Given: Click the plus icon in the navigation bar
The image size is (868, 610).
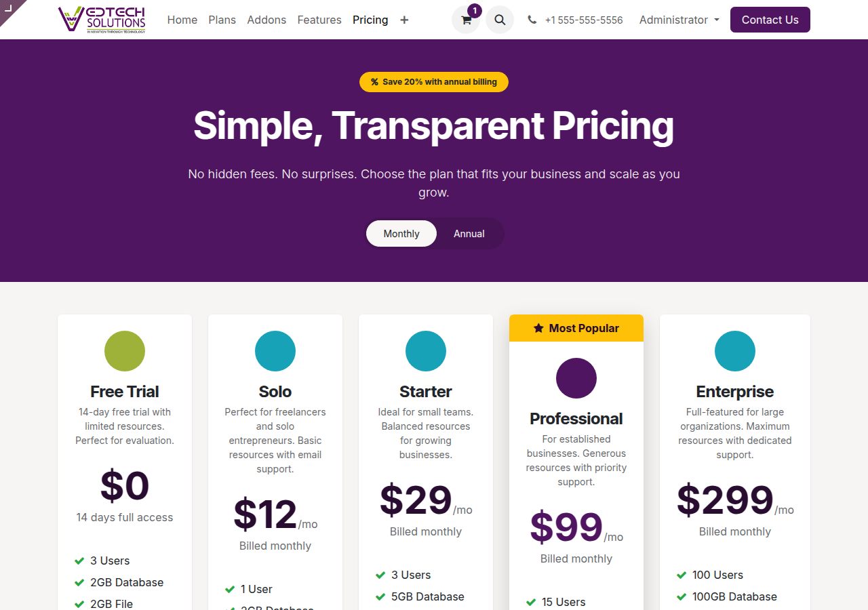Looking at the screenshot, I should 404,20.
